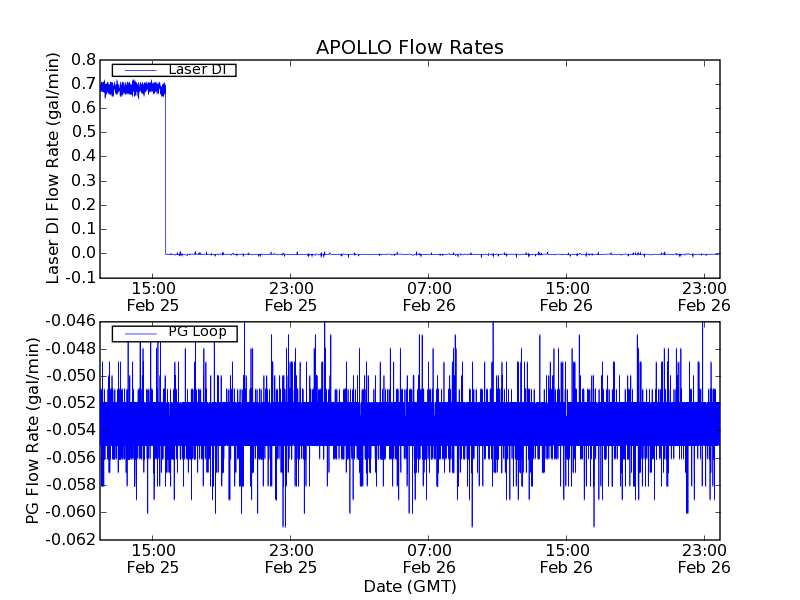800x600 pixels.
Task: Select the "Laser DI" legend label
Action: pyautogui.click(x=197, y=69)
